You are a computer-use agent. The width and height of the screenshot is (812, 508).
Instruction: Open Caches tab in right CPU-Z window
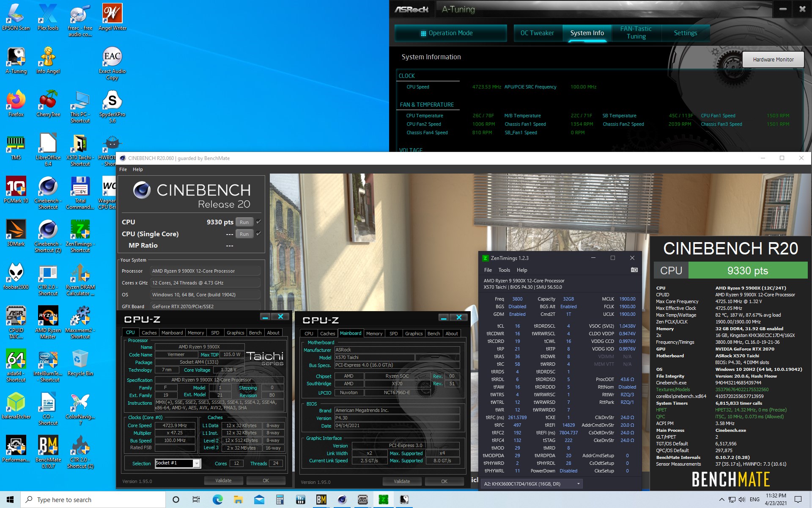[328, 334]
